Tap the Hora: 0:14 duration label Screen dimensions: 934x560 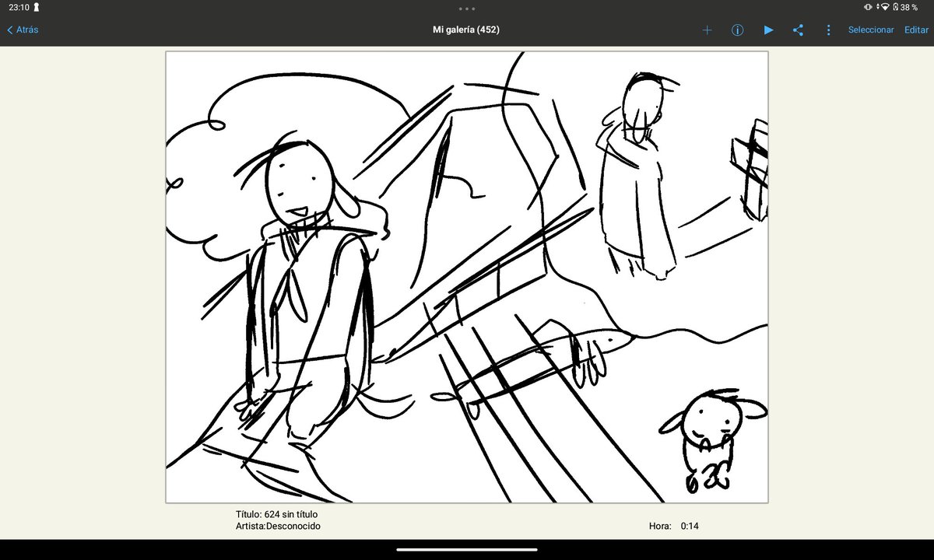tap(671, 525)
